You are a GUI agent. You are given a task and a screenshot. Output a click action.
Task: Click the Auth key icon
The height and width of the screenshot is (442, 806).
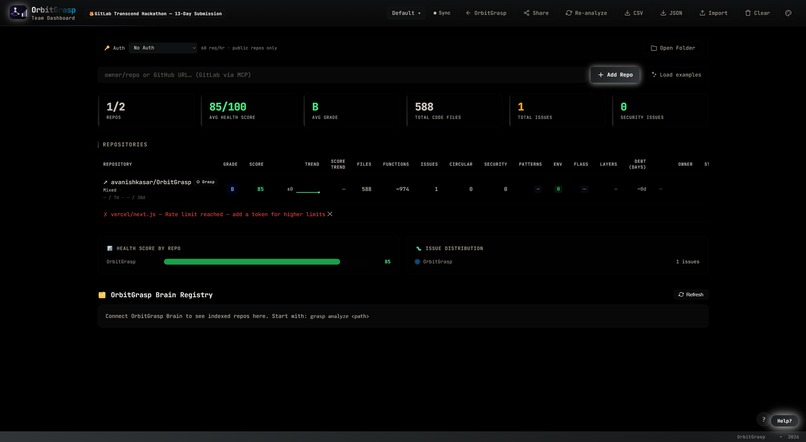(x=107, y=48)
